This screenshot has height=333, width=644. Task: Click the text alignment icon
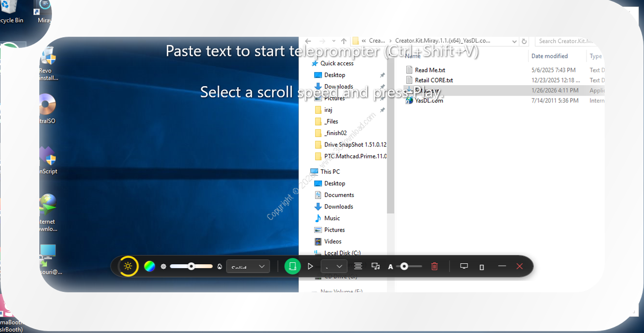pyautogui.click(x=358, y=266)
